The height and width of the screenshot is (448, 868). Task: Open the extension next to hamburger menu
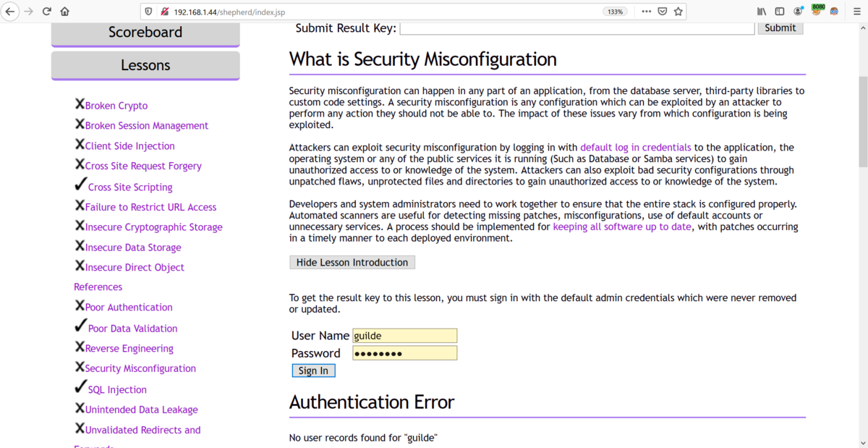(835, 12)
